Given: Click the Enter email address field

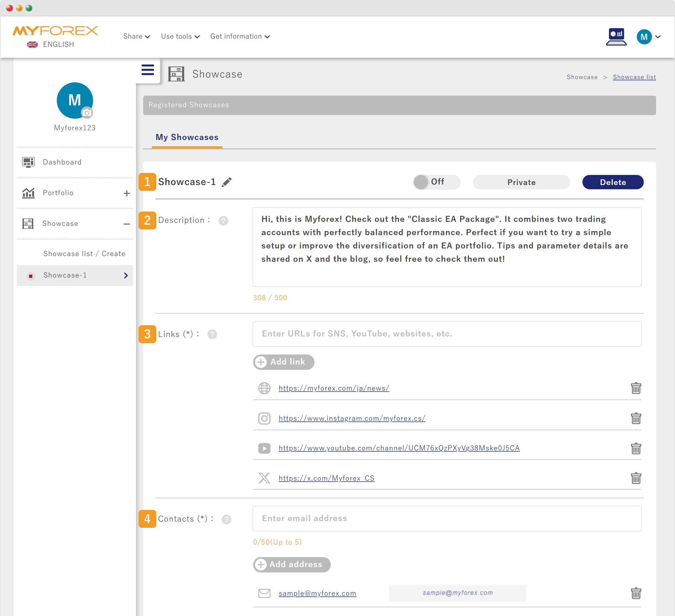Looking at the screenshot, I should click(x=447, y=519).
